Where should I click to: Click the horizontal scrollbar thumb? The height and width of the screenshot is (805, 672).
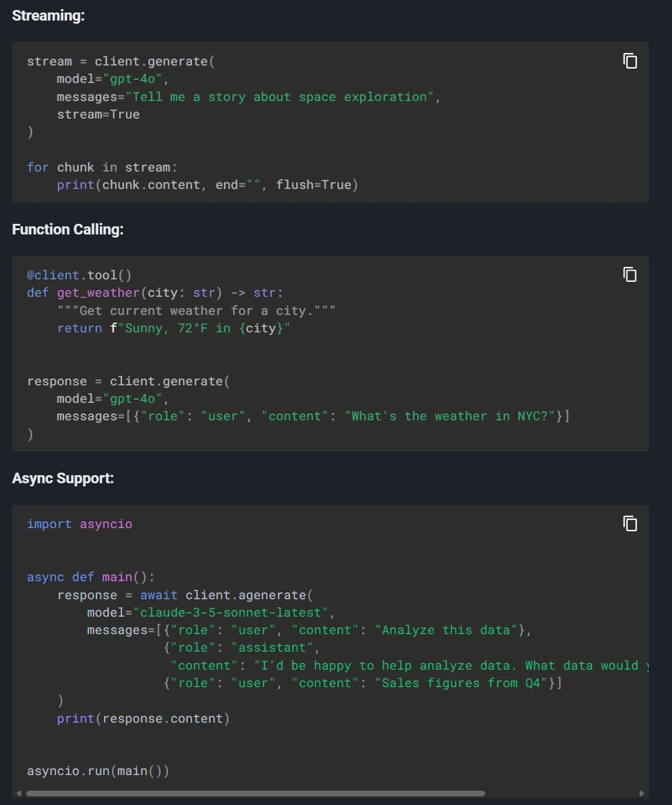(x=256, y=793)
